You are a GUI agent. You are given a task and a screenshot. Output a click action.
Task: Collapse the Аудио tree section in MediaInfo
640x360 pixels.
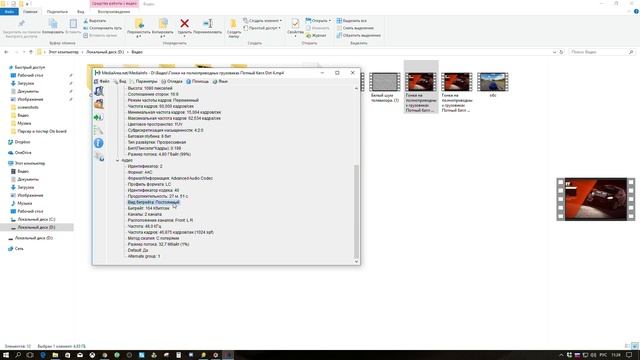click(118, 160)
